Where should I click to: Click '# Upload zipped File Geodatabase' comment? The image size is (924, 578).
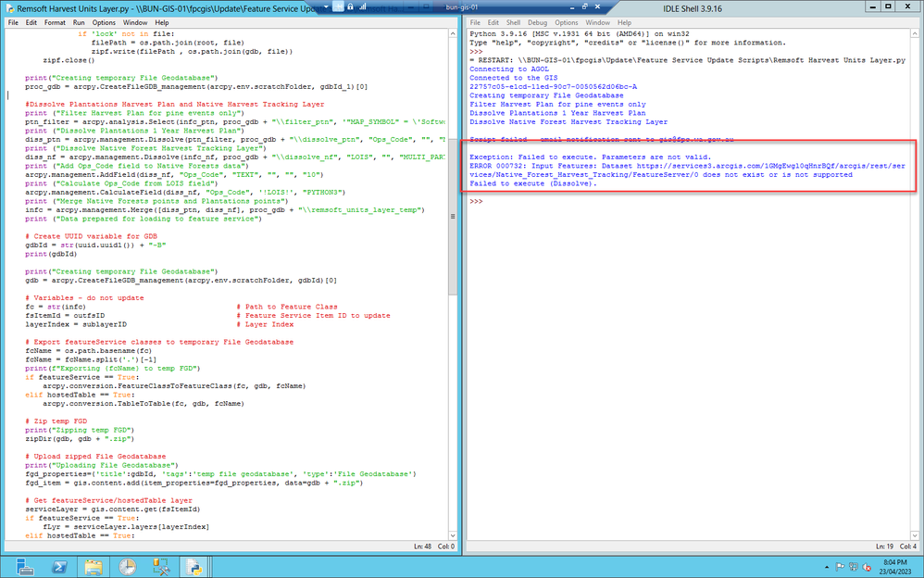pos(95,457)
